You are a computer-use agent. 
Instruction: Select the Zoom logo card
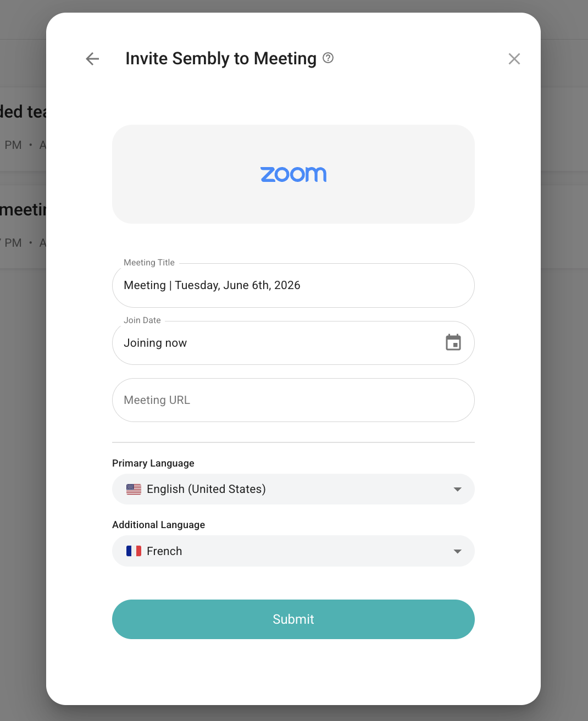[293, 174]
